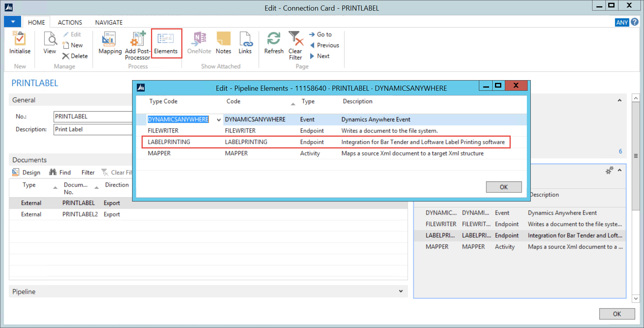Open the Design action in Documents
The image size is (644, 328).
26,172
